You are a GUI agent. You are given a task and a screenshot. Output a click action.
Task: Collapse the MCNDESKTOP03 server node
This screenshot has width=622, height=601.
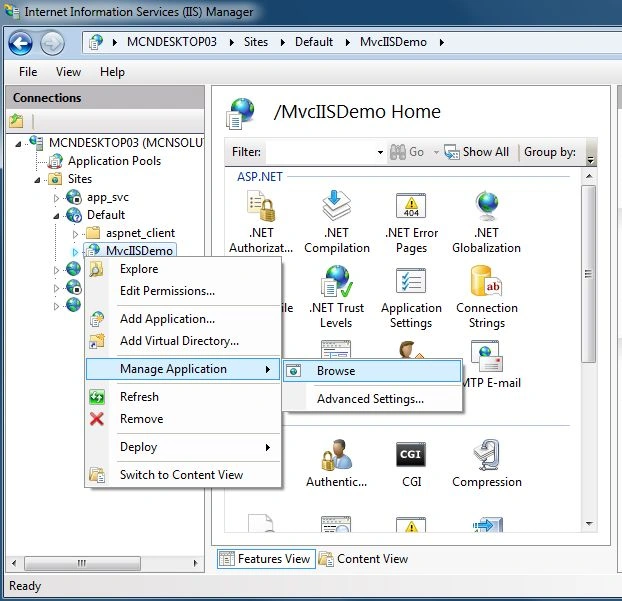[18, 144]
